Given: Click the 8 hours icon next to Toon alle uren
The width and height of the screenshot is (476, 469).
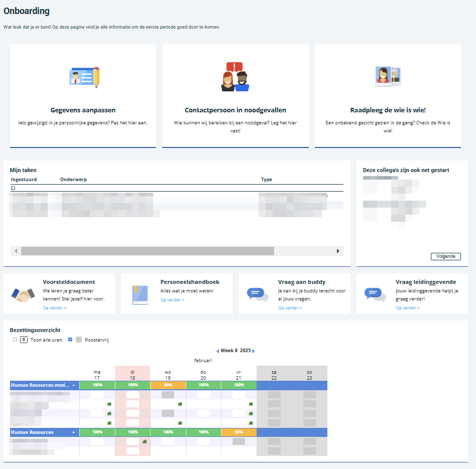Looking at the screenshot, I should click(x=24, y=340).
